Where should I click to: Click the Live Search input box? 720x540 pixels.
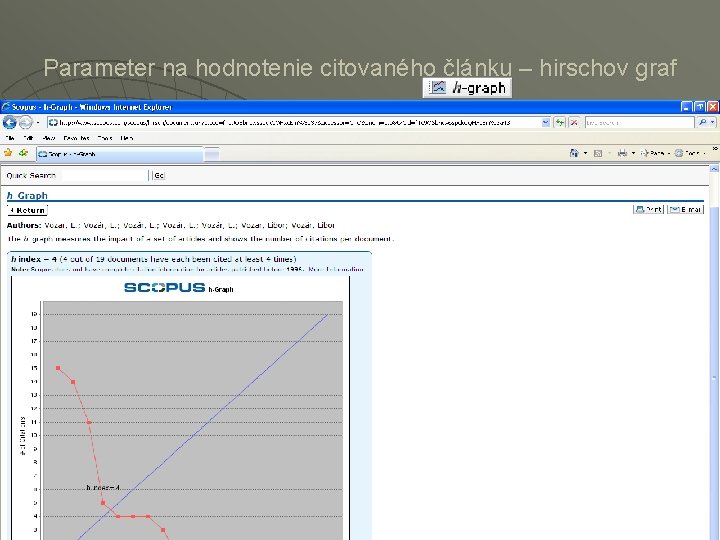click(x=639, y=123)
